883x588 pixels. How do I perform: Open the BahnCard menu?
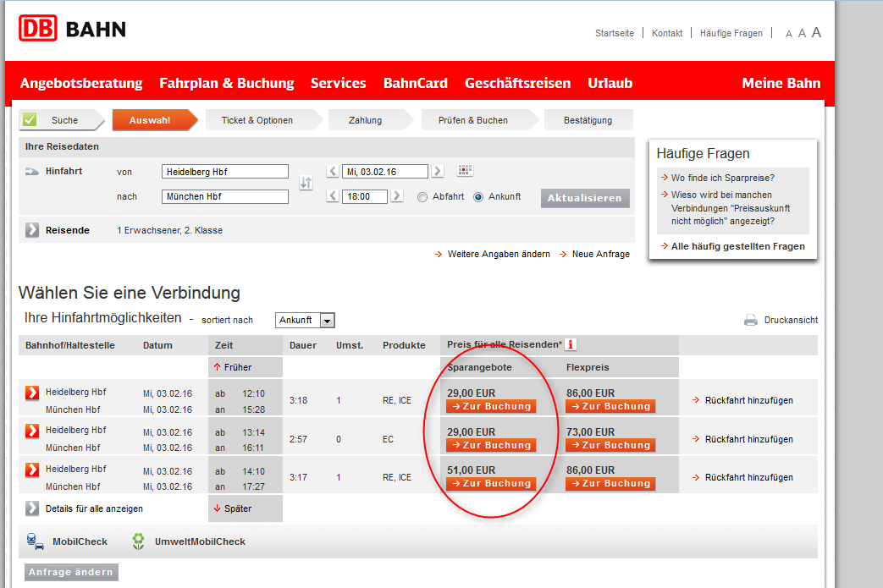pyautogui.click(x=416, y=83)
